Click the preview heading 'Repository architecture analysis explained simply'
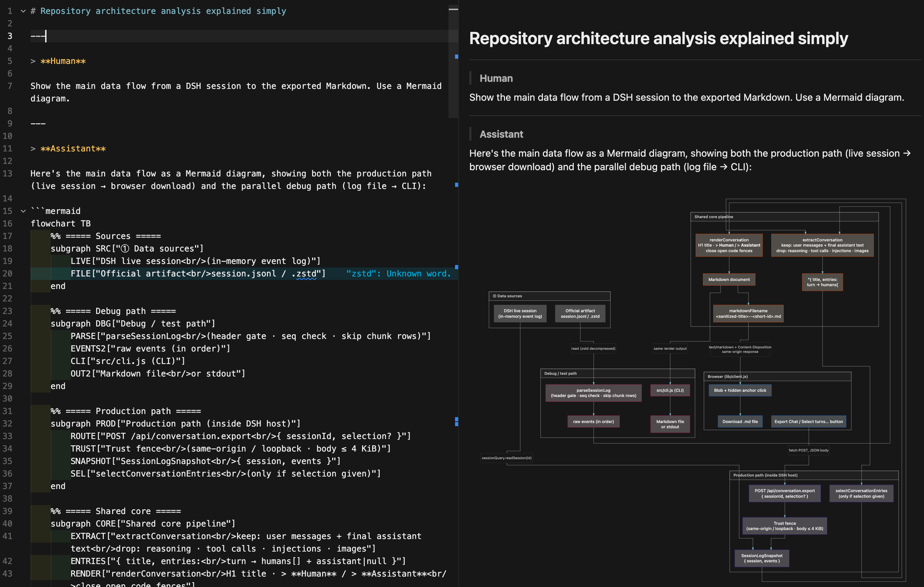The image size is (924, 587). 658,39
